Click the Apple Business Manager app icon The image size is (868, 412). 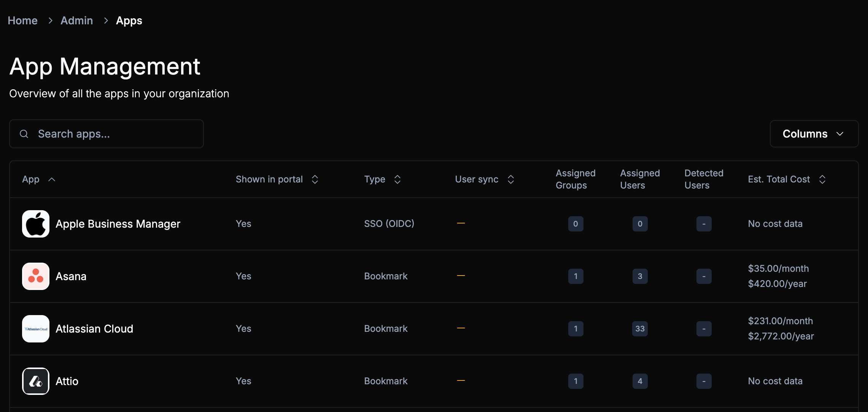pos(36,224)
